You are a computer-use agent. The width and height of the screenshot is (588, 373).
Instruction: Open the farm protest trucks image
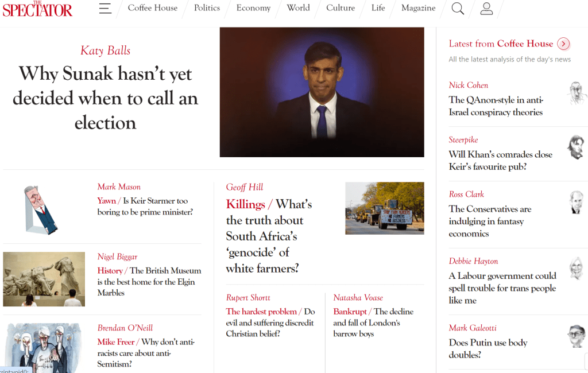[384, 208]
